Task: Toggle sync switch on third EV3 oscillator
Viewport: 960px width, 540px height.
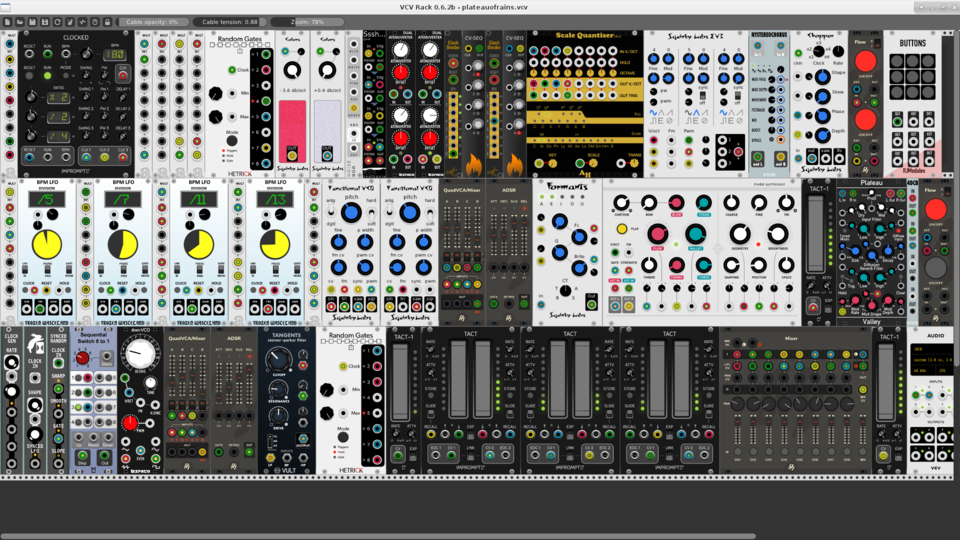Action: tap(738, 96)
